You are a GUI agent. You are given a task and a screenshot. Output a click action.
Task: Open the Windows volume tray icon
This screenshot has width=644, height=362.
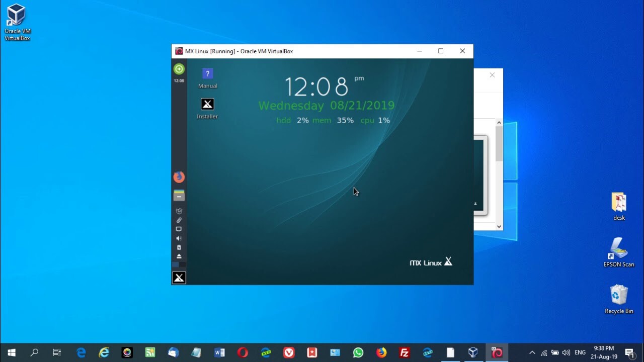566,352
